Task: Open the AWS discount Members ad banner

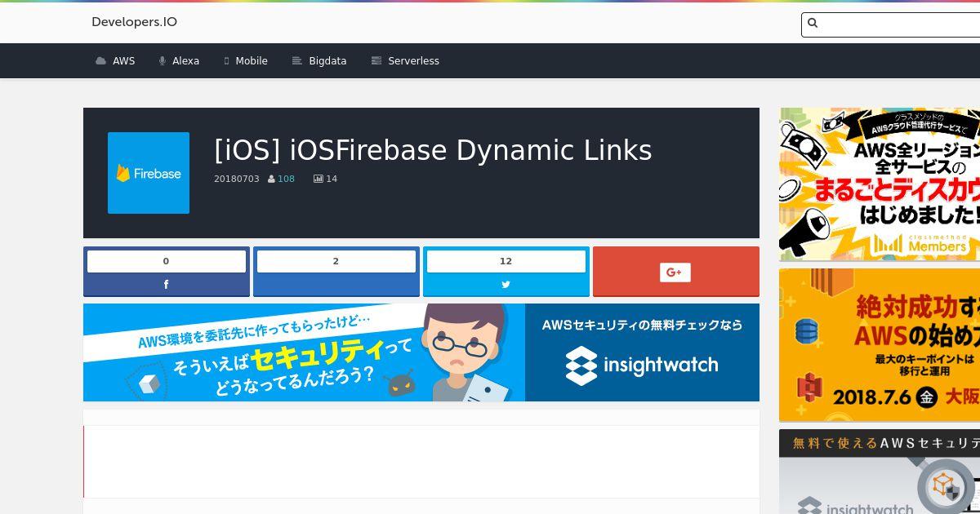Action: [x=880, y=184]
